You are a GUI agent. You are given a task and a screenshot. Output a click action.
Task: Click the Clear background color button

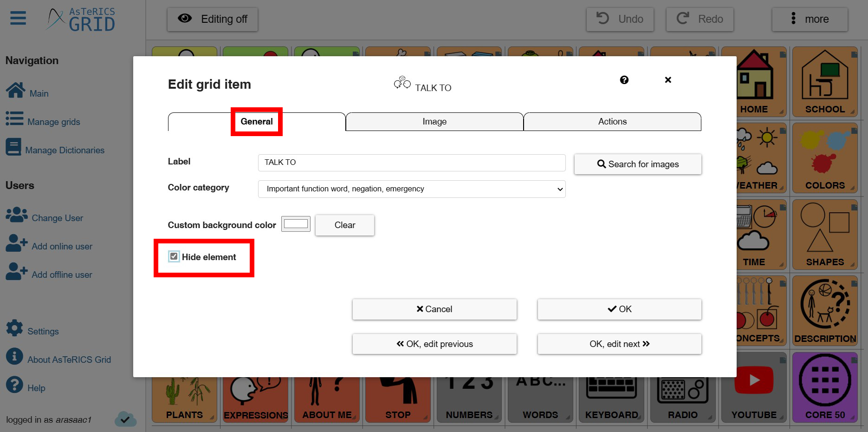tap(345, 225)
